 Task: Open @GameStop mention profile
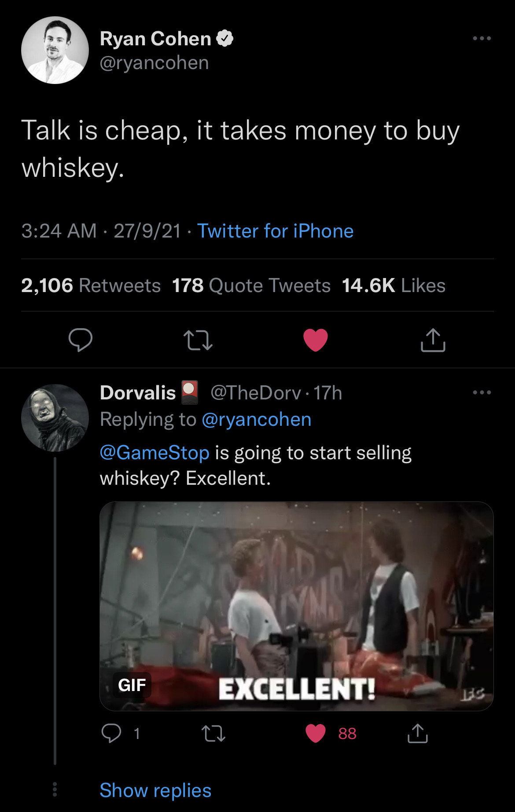click(154, 453)
